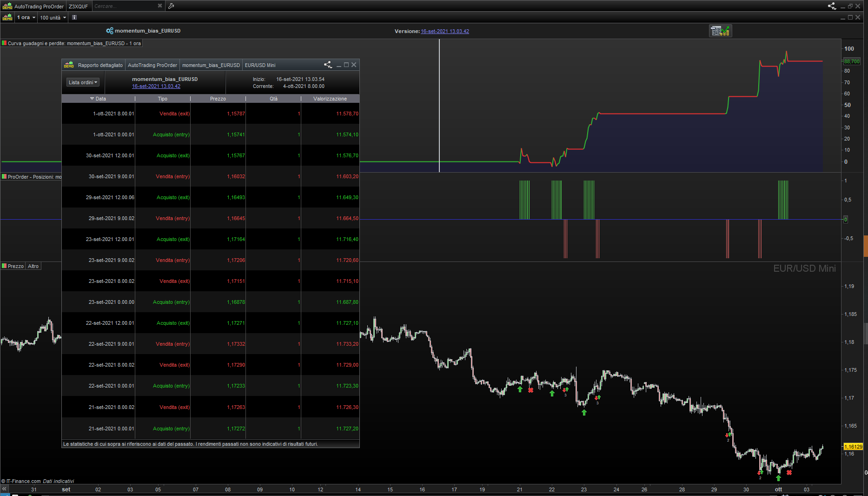Viewport: 868px width, 496px height.
Task: Open the detailed report statistics icon
Action: (x=720, y=31)
